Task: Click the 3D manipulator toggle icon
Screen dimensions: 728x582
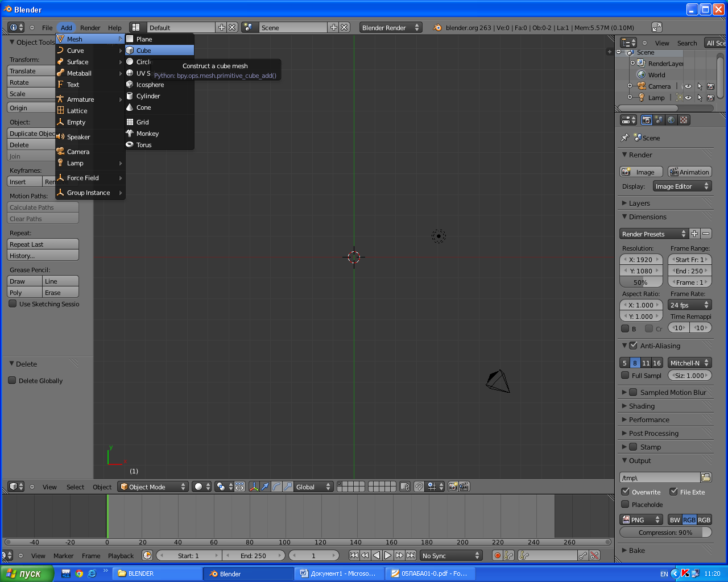Action: 254,487
